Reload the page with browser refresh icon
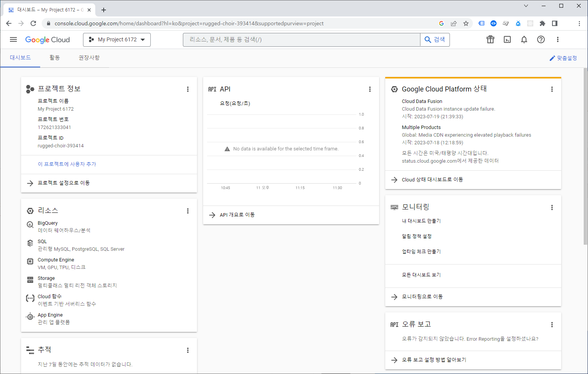588x374 pixels. pyautogui.click(x=33, y=23)
